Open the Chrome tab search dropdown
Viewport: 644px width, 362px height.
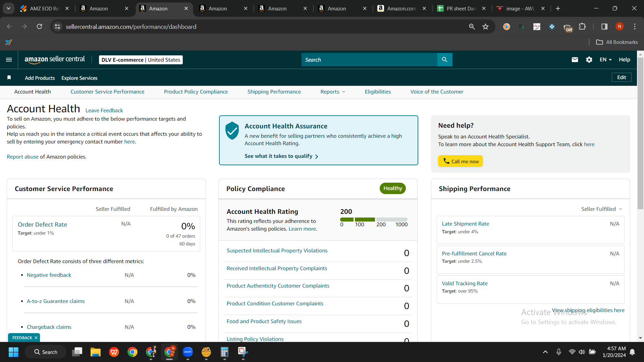pyautogui.click(x=8, y=8)
